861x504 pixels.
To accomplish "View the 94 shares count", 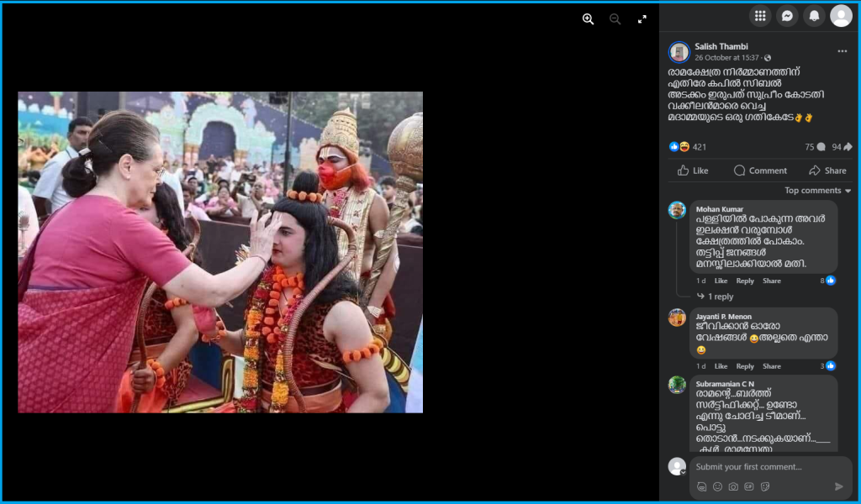I will (x=841, y=147).
